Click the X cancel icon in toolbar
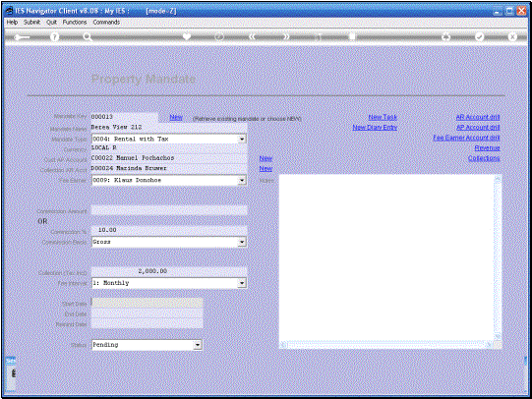 coord(512,36)
